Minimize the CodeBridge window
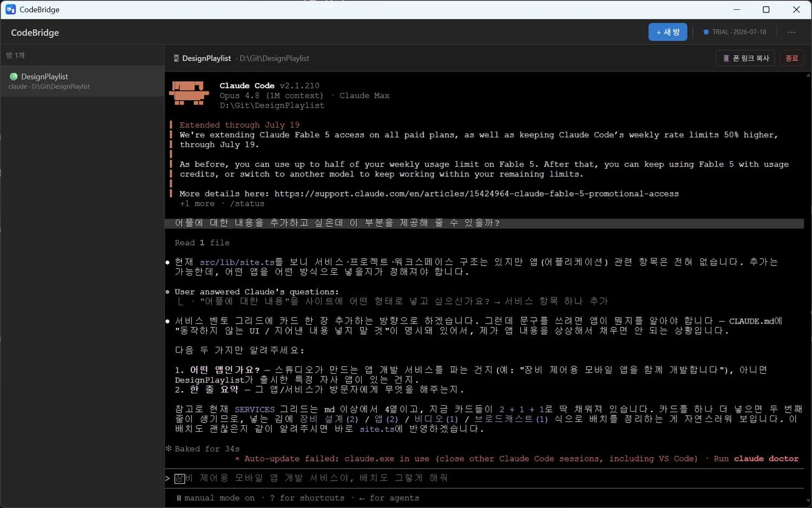This screenshot has width=812, height=508. coord(736,9)
